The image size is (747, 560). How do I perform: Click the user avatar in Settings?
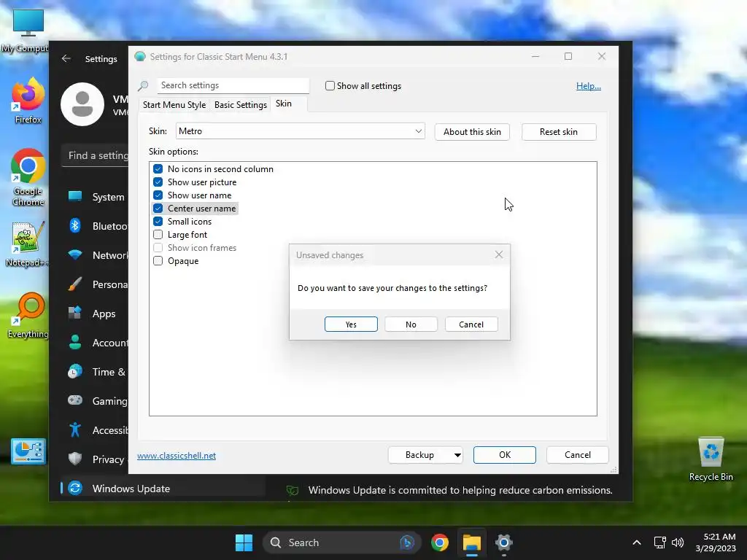(82, 104)
